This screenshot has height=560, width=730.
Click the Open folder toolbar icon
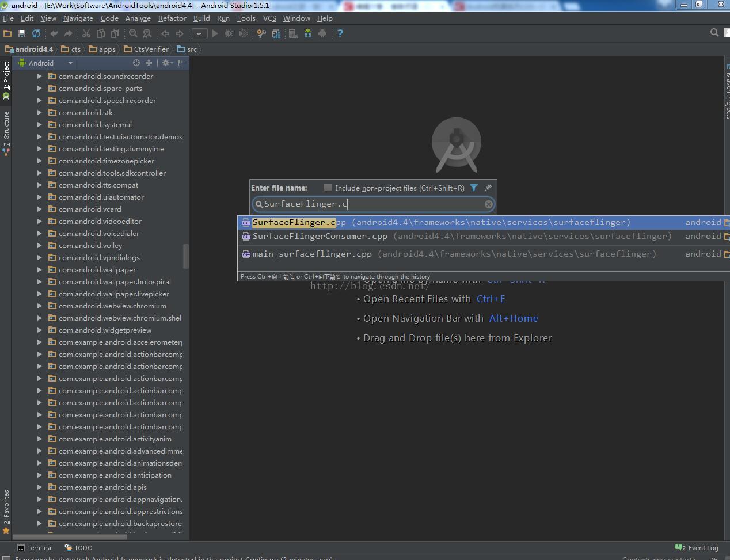tap(7, 33)
